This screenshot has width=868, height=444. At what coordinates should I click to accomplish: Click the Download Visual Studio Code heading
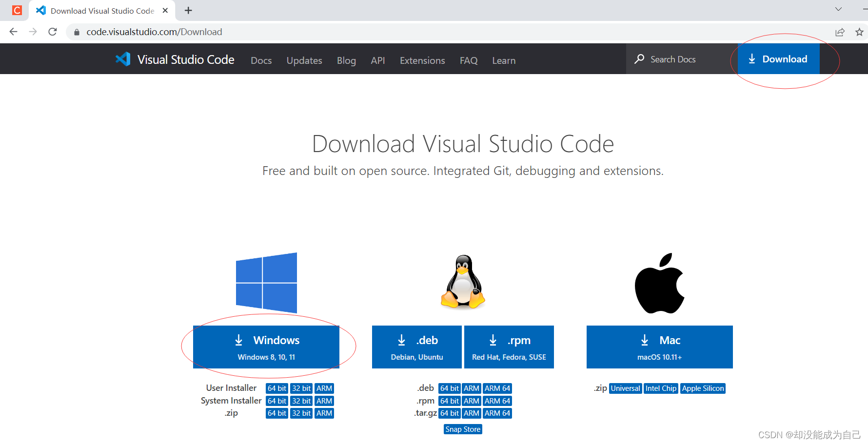(463, 144)
